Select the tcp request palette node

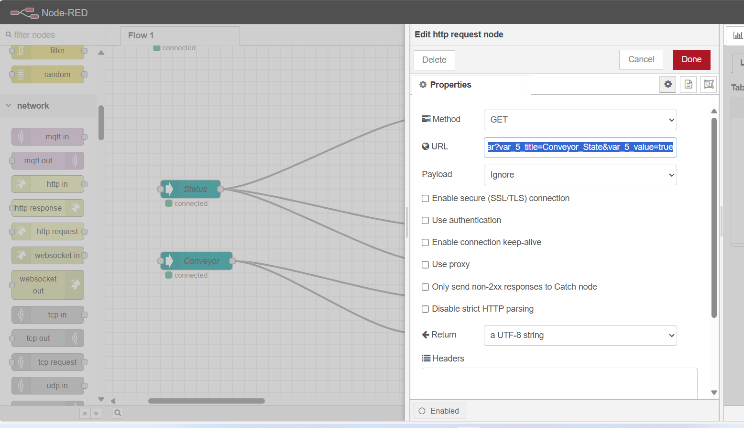click(x=47, y=362)
